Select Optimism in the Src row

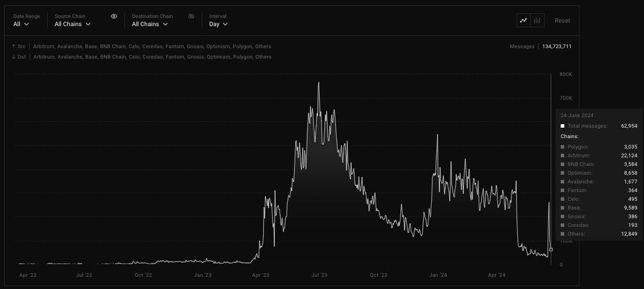click(x=218, y=46)
